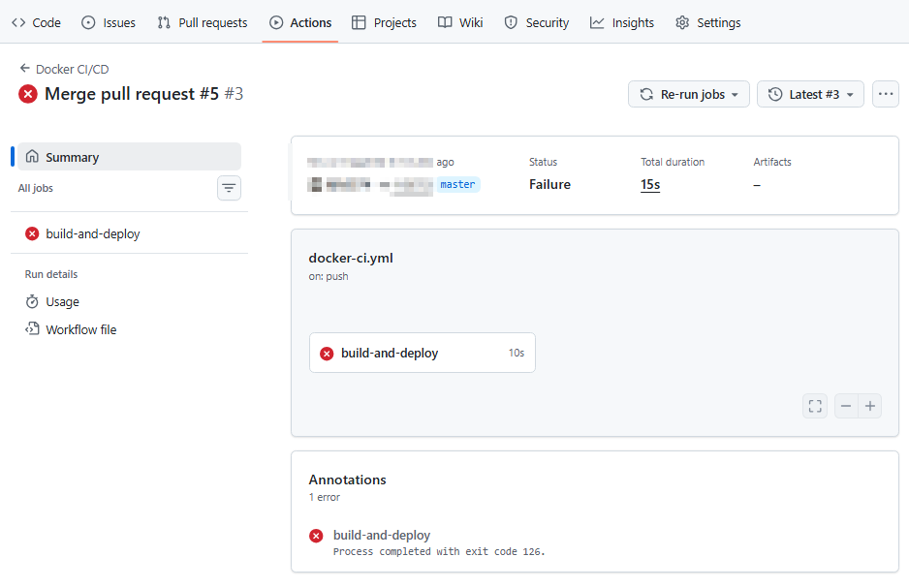The width and height of the screenshot is (909, 588).
Task: Click the filter jobs icon button
Action: click(x=229, y=188)
